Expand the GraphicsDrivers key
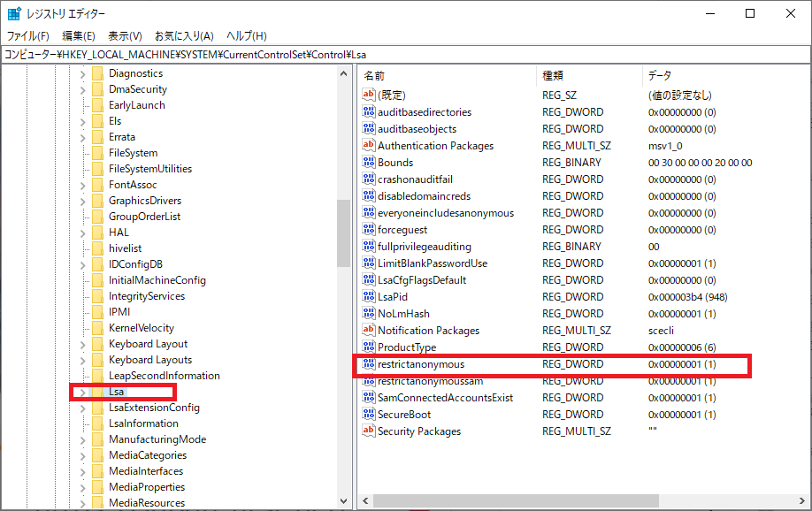This screenshot has width=812, height=511. coord(82,202)
